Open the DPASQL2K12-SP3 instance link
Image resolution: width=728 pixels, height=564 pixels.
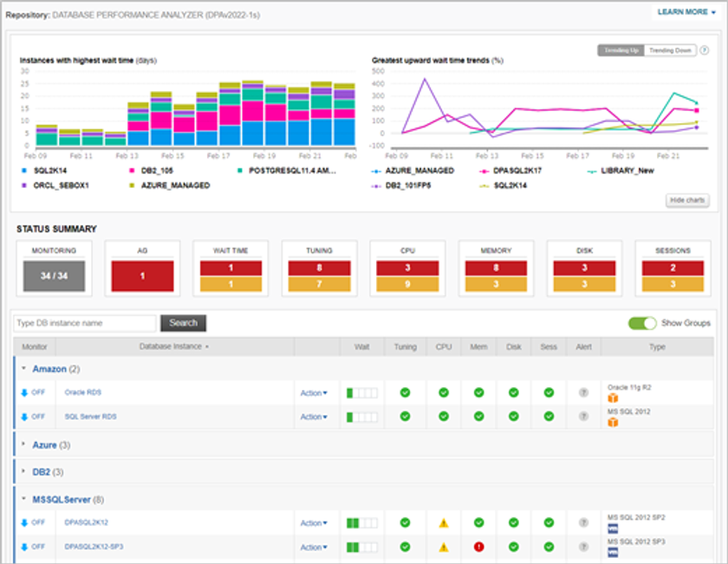(94, 547)
